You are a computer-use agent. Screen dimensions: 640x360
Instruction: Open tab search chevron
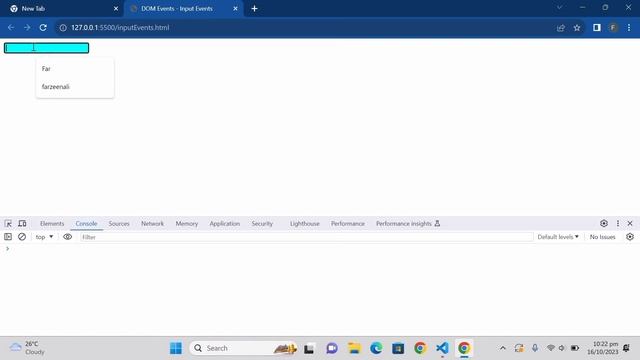(x=560, y=7)
